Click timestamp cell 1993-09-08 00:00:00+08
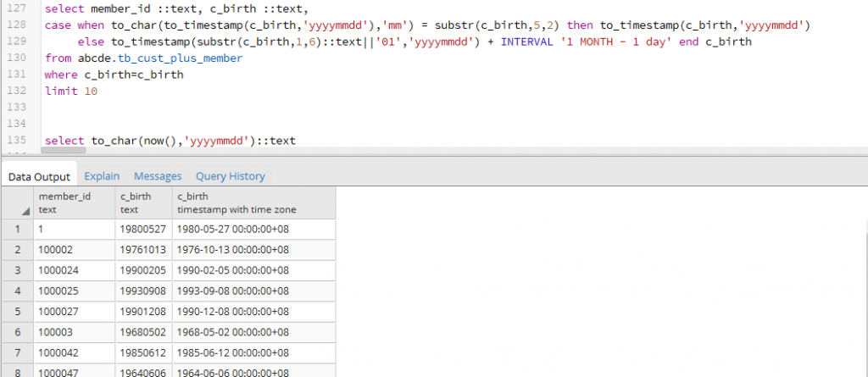The height and width of the screenshot is (377, 868). (254, 291)
